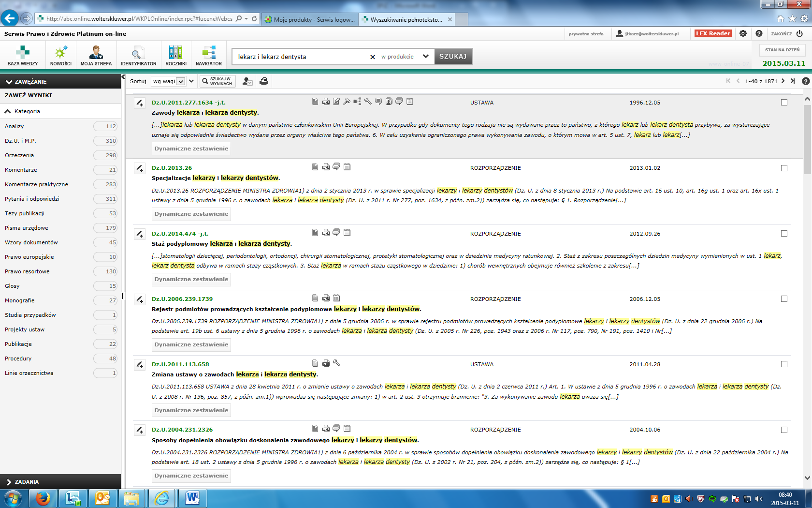812x508 pixels.
Task: Open Firefox from the Windows taskbar
Action: click(43, 498)
